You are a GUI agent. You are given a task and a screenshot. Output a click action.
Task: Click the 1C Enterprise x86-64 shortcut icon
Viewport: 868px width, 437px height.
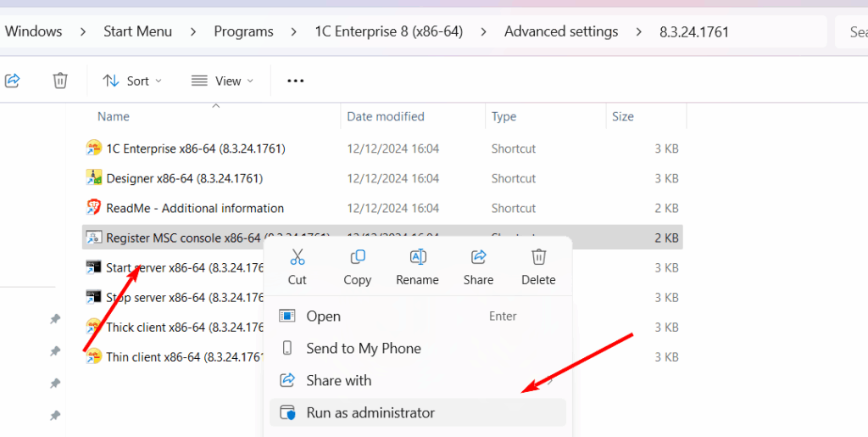click(x=93, y=148)
